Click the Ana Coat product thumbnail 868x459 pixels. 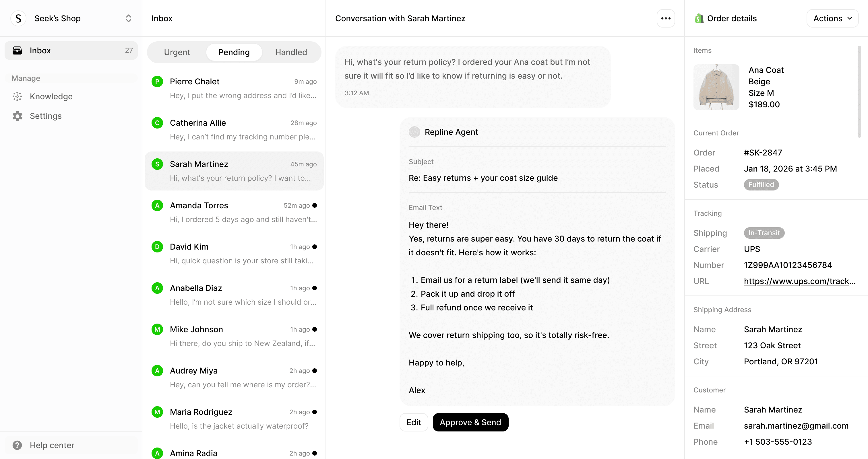click(716, 87)
